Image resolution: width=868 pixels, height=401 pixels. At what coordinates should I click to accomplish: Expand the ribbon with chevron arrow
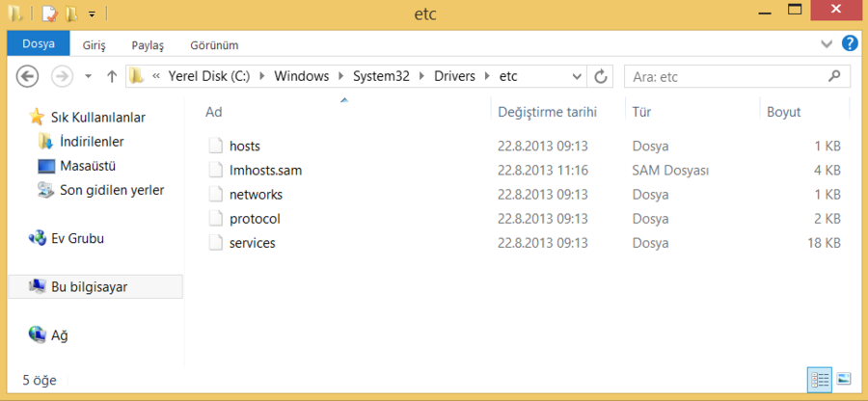pyautogui.click(x=827, y=44)
